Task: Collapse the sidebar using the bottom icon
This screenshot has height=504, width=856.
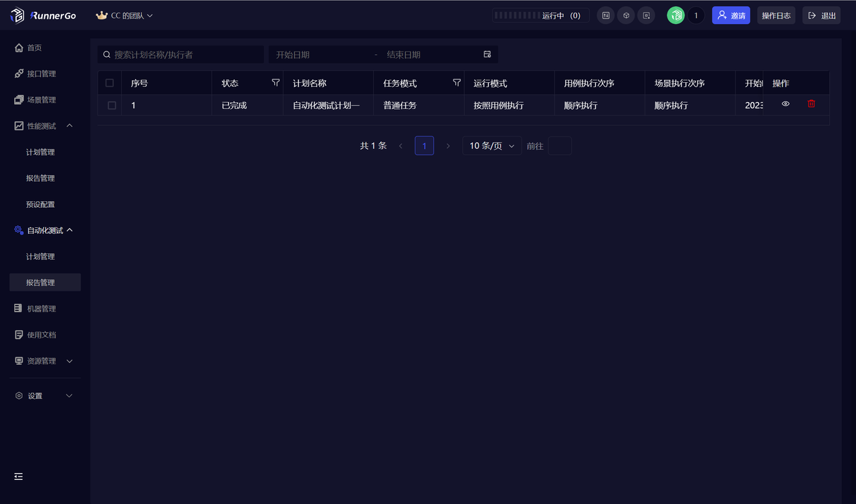Action: 18,477
